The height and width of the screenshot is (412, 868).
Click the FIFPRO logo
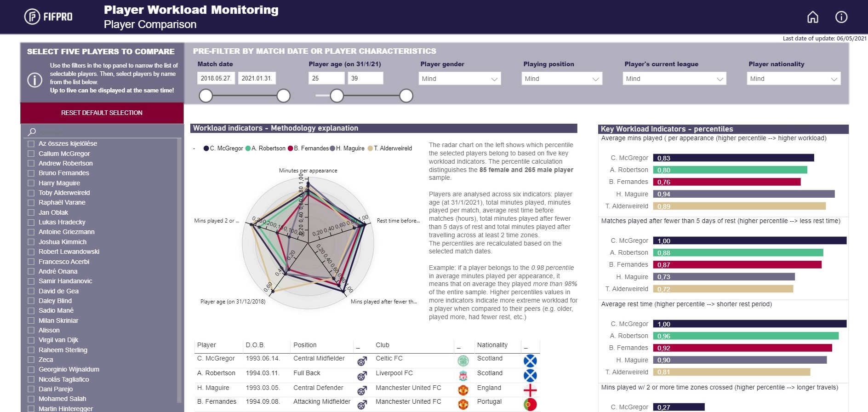pyautogui.click(x=49, y=17)
